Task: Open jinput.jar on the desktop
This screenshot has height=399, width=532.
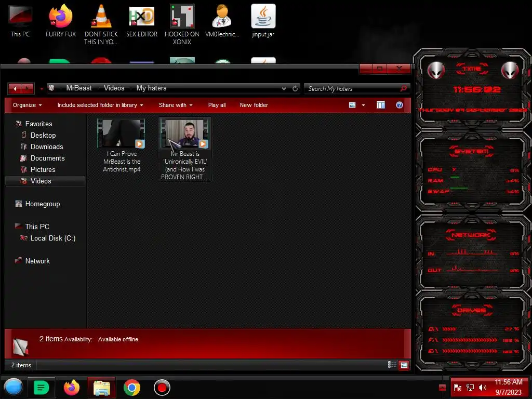Action: 263,20
